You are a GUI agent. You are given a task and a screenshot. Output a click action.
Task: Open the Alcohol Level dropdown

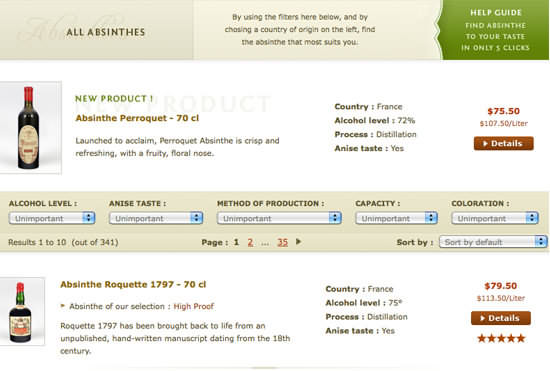(52, 218)
